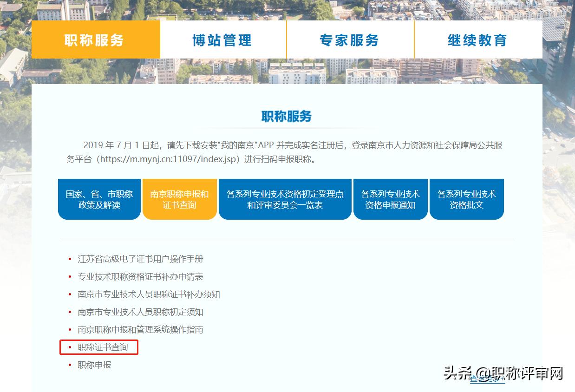
Task: Open the 各系列专业技术资格申报通知 category
Action: click(x=390, y=199)
